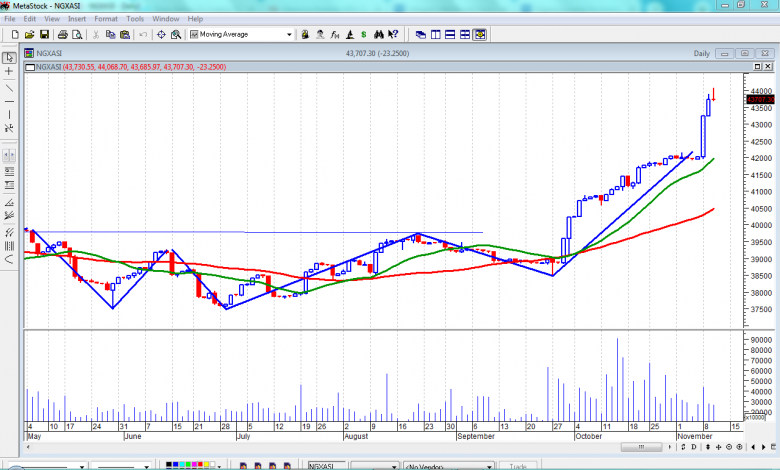The height and width of the screenshot is (470, 780).
Task: Open the Window menu
Action: coord(166,19)
